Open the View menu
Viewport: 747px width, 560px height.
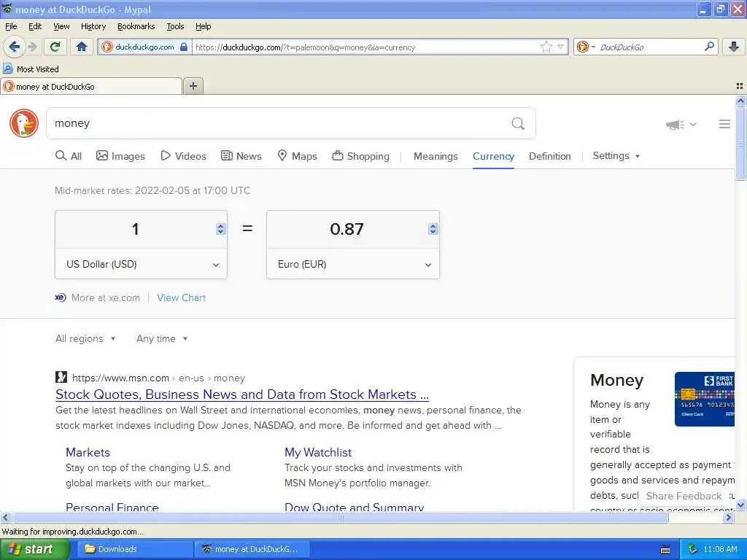[x=61, y=26]
